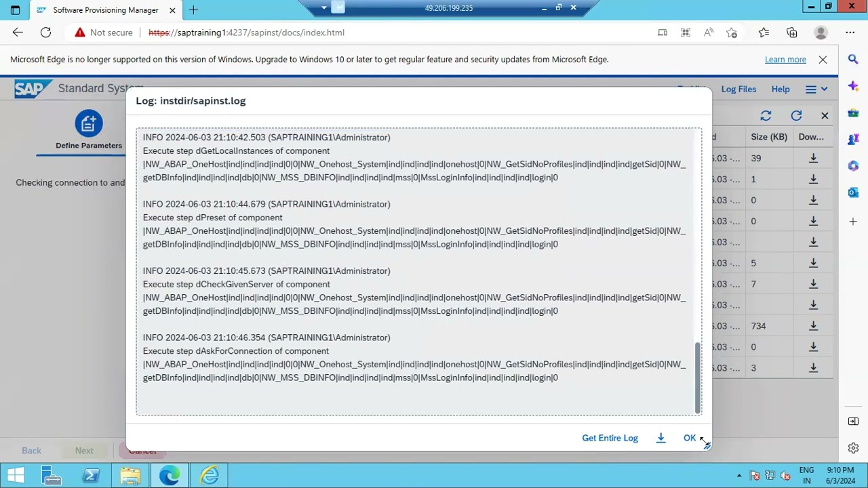Click the Read aloud icon
868x488 pixels.
[709, 33]
